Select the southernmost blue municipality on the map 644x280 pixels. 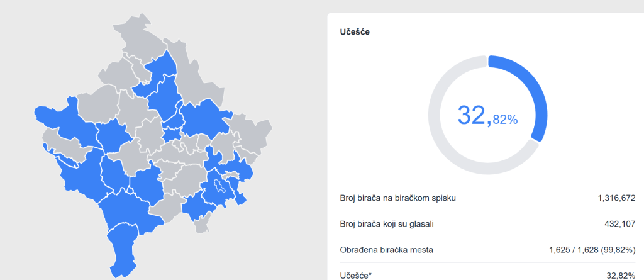[x=121, y=249]
